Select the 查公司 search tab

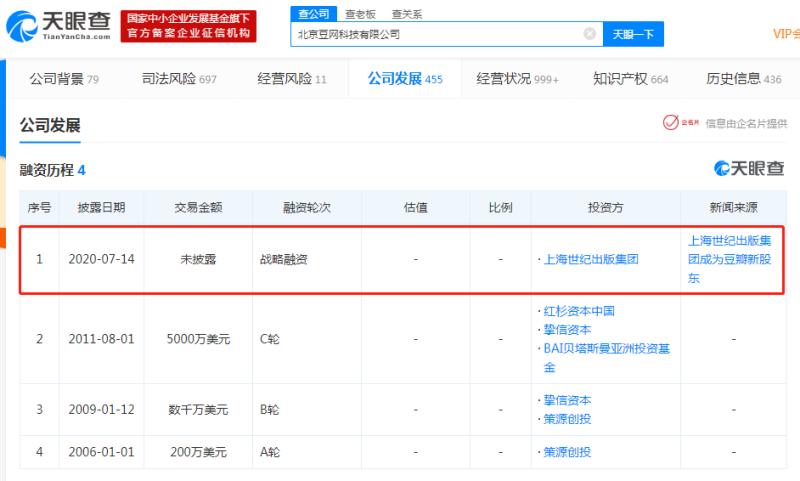pyautogui.click(x=313, y=14)
